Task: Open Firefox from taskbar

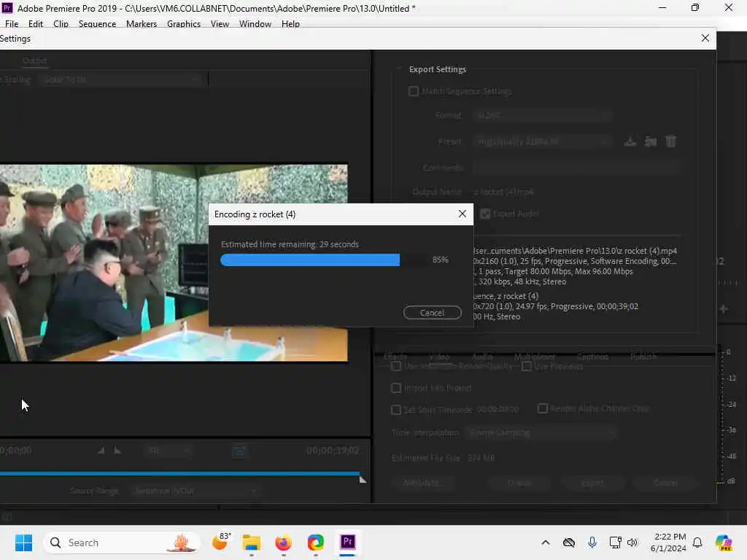Action: tap(284, 542)
